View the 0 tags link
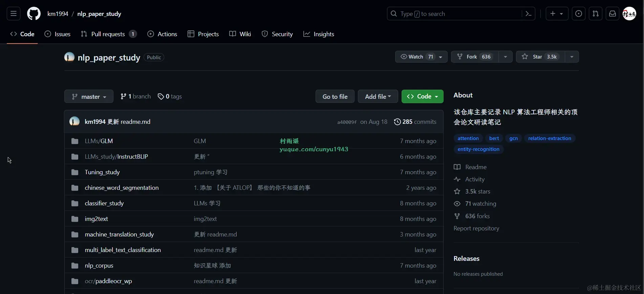The height and width of the screenshot is (294, 644). click(x=170, y=96)
